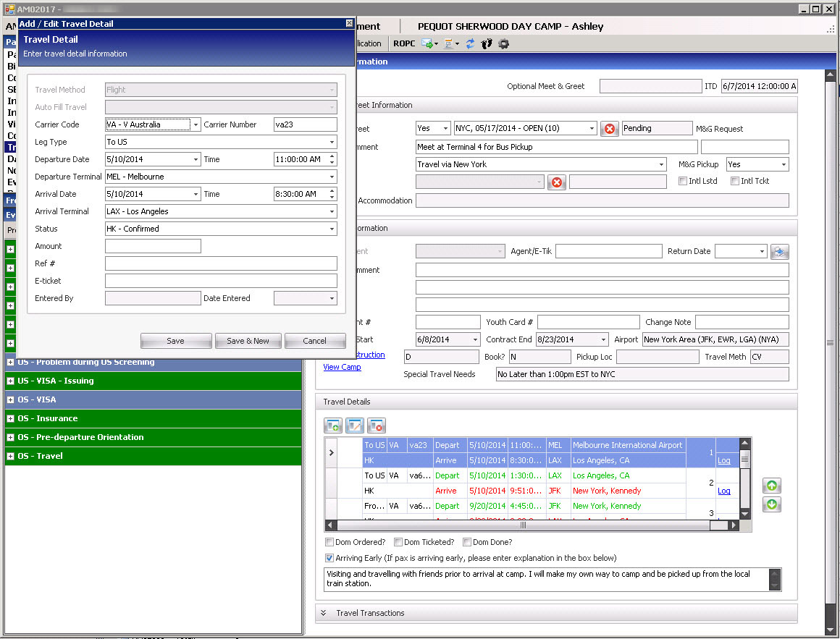This screenshot has width=840, height=639.
Task: Click the footprints icon in toolbar
Action: tap(487, 43)
